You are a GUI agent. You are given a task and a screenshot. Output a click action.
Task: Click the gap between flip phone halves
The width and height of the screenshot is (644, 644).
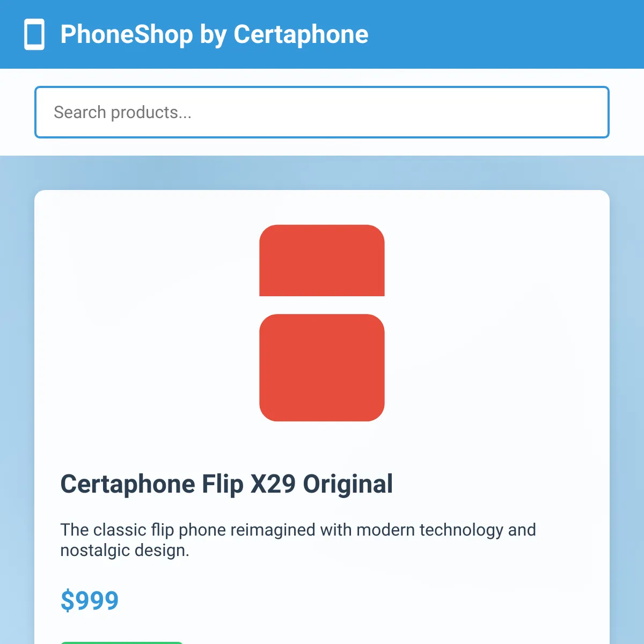322,305
